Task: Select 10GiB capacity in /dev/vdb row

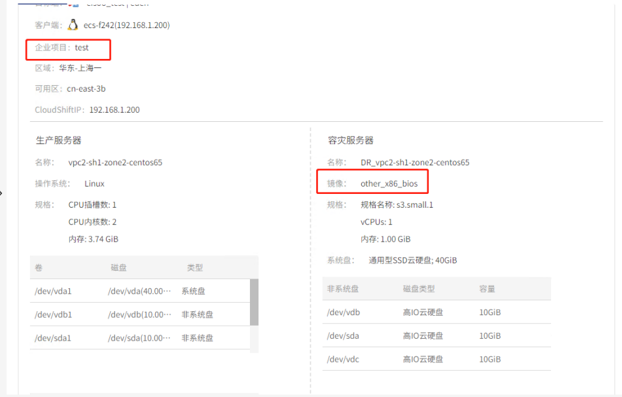Action: coord(490,313)
